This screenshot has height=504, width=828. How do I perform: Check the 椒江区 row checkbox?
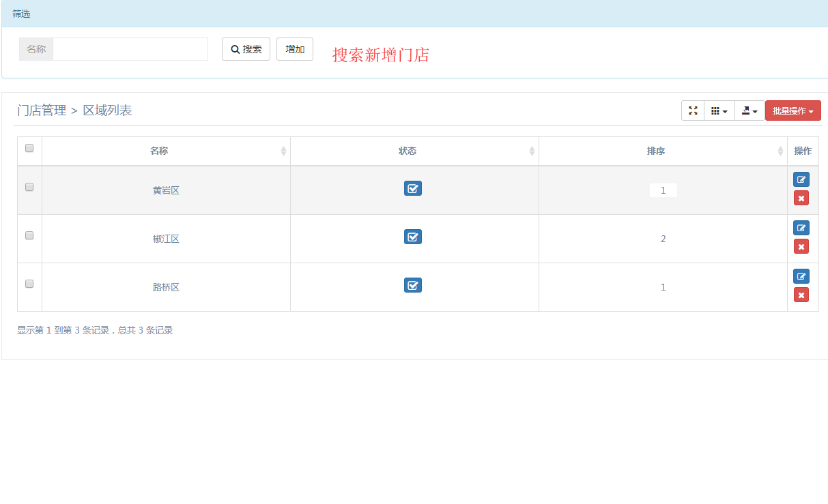click(29, 235)
